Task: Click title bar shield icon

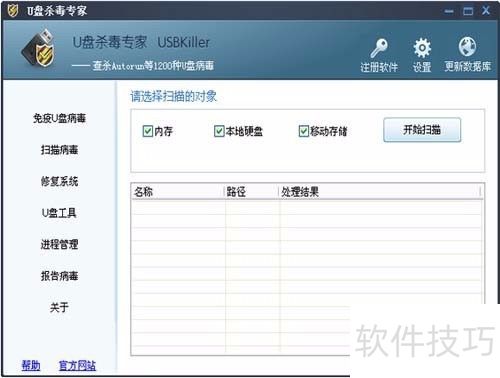Action: [x=13, y=10]
